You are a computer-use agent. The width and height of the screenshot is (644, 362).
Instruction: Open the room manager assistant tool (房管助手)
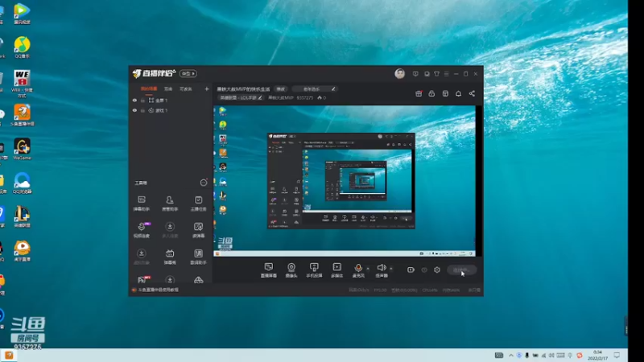pyautogui.click(x=170, y=204)
